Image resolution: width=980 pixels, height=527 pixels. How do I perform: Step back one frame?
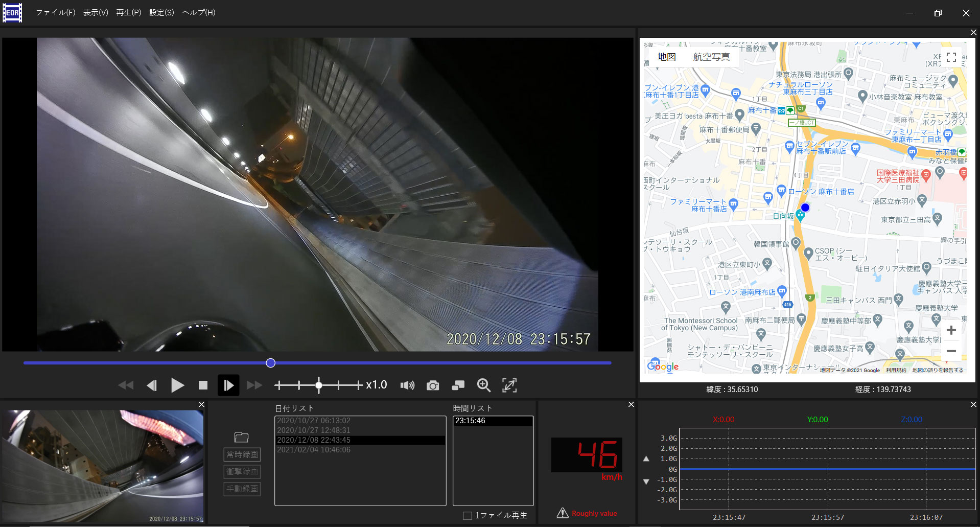[152, 385]
